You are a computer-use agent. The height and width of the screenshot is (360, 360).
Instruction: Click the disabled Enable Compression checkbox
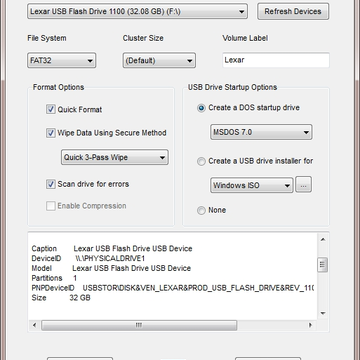51,206
